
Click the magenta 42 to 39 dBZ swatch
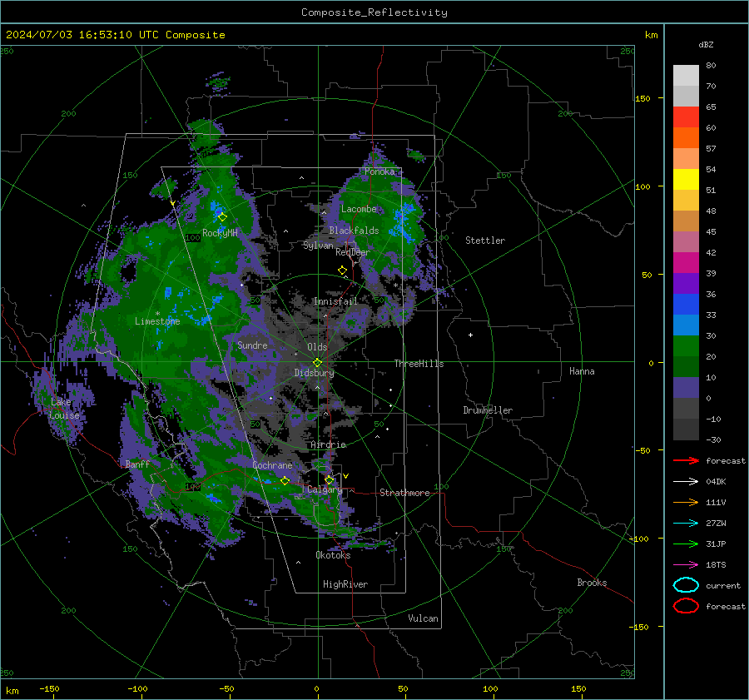tap(686, 262)
